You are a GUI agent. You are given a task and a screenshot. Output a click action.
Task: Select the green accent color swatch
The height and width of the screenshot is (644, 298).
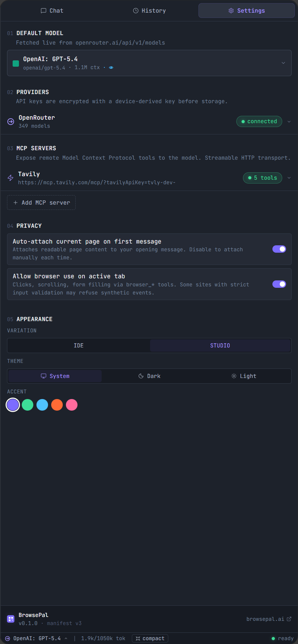[x=27, y=405]
